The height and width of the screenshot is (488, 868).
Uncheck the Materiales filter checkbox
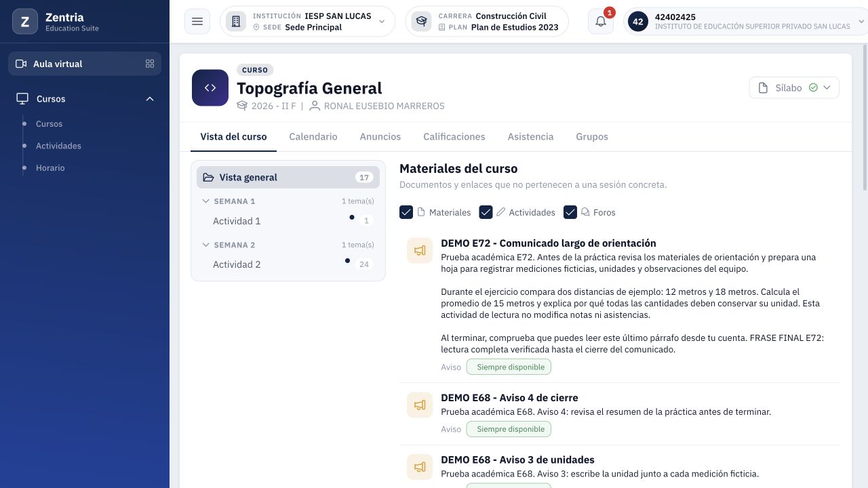pyautogui.click(x=406, y=212)
